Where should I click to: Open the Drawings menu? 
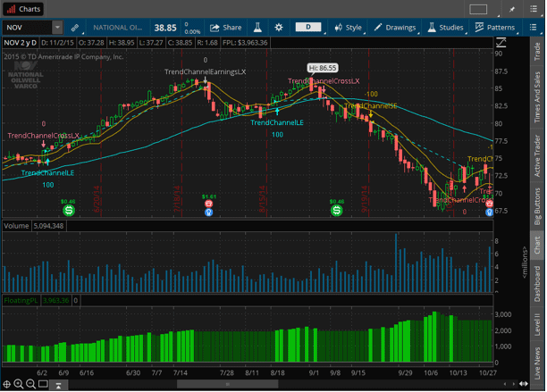[394, 28]
